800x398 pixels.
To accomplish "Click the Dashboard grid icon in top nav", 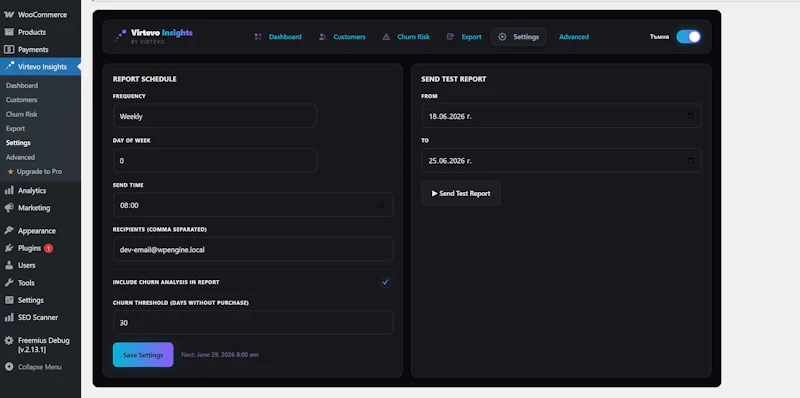I will [258, 37].
